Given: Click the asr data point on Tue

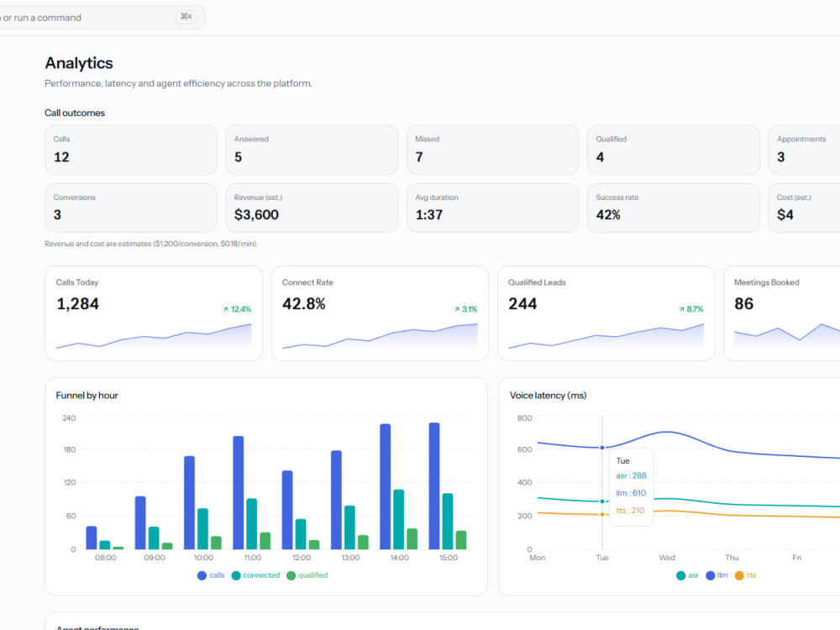Looking at the screenshot, I should (602, 501).
